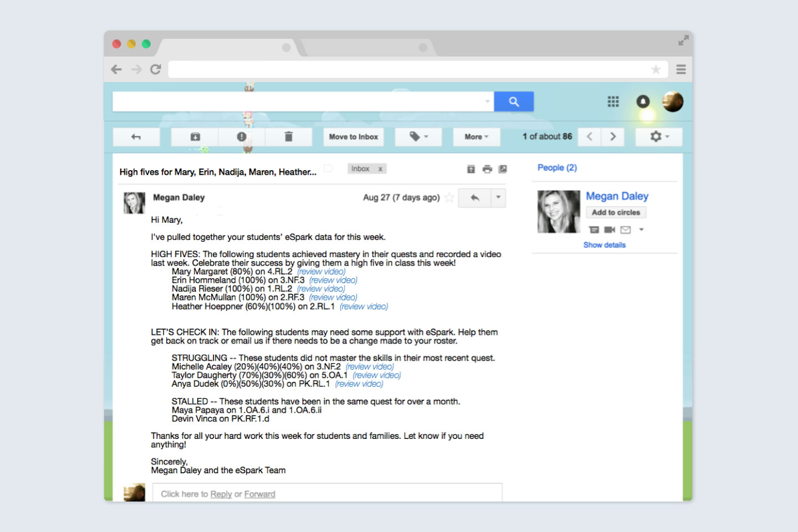Click the Move to Inbox button

(x=354, y=137)
